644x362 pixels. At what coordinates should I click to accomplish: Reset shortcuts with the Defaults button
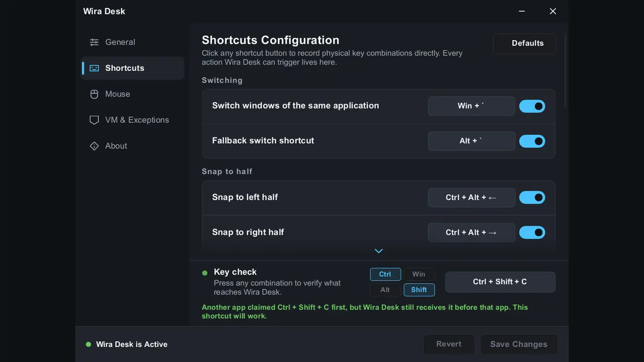point(524,43)
